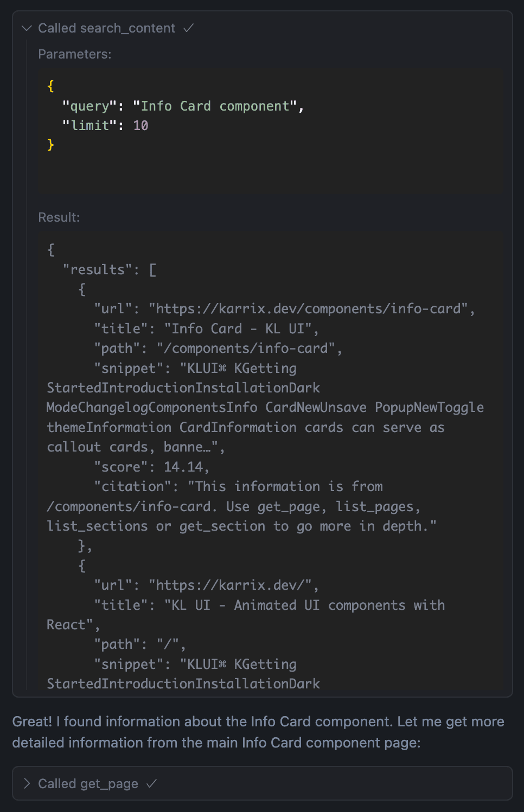Click the Called search_content header bar
Image resolution: width=524 pixels, height=812 pixels.
click(x=260, y=28)
